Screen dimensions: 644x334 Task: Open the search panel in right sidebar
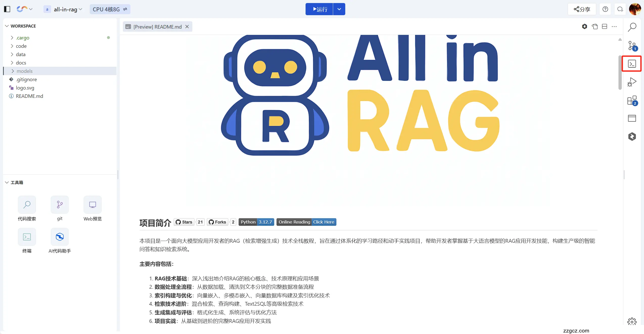point(632,27)
